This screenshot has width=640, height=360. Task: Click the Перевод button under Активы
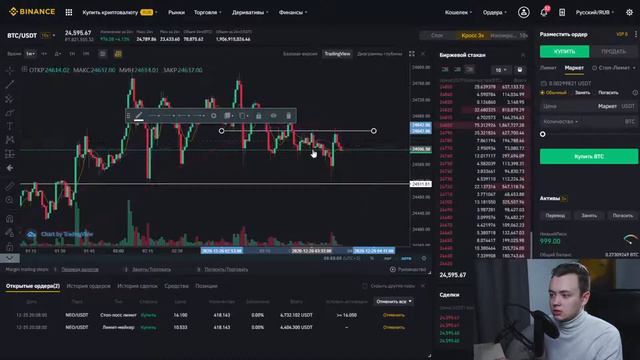[x=555, y=216]
